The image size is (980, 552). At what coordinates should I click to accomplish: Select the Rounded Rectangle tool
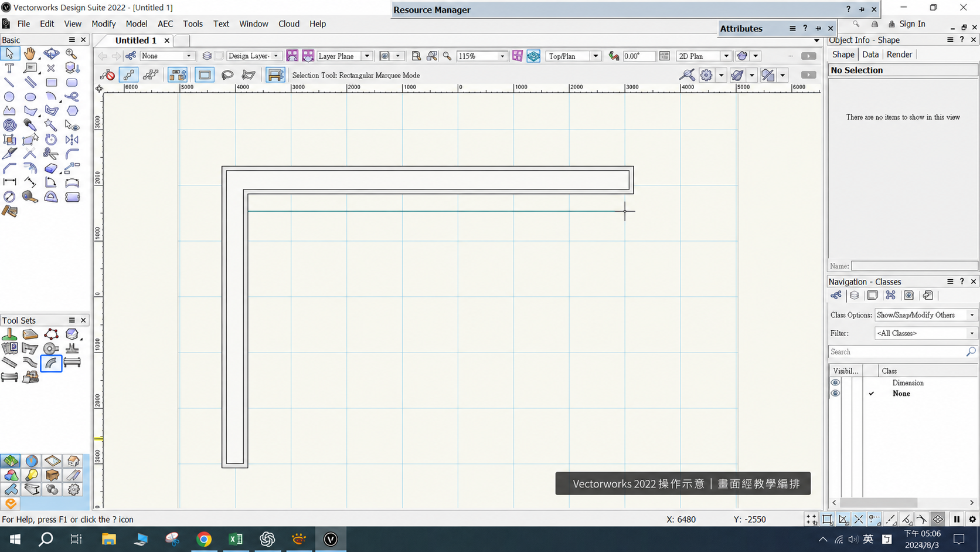(72, 83)
